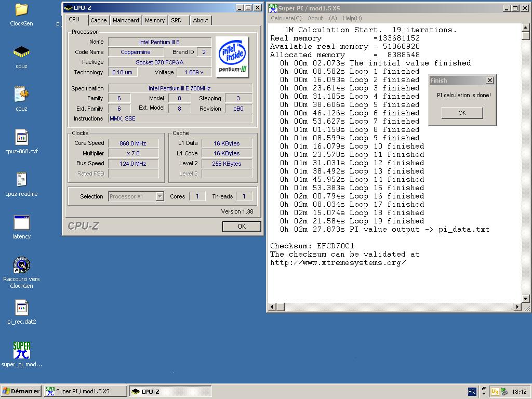This screenshot has height=399, width=532.
Task: Click the FR language indicator in tray
Action: pyautogui.click(x=472, y=392)
